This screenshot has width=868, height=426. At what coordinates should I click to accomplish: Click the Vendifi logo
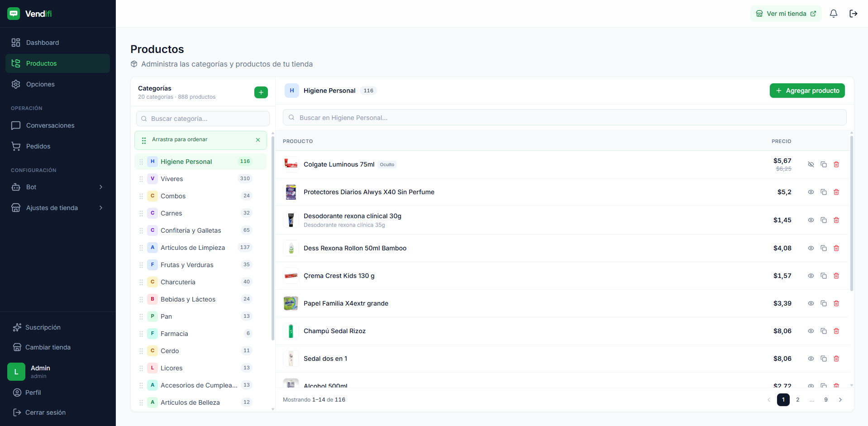tap(30, 14)
